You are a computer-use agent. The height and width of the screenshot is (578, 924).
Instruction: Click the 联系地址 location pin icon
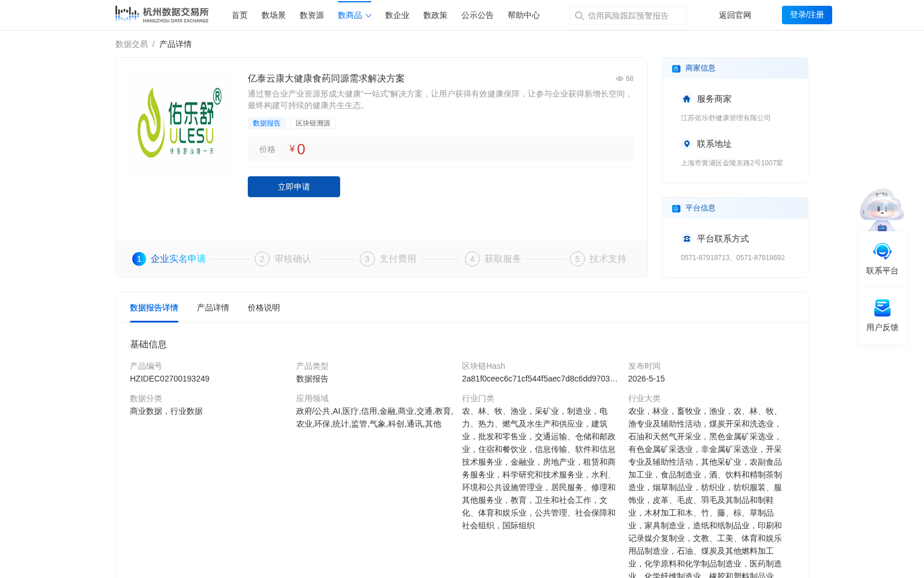pyautogui.click(x=687, y=144)
